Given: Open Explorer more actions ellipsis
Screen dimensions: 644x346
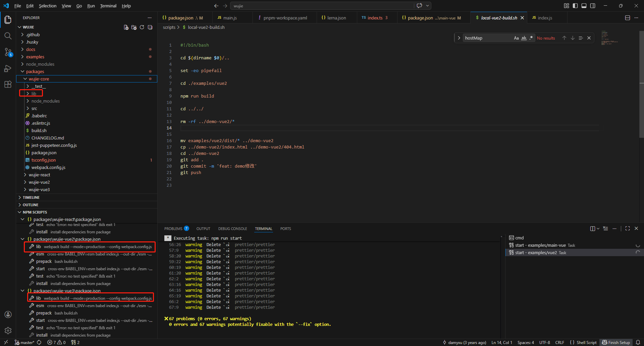Looking at the screenshot, I should pos(150,18).
